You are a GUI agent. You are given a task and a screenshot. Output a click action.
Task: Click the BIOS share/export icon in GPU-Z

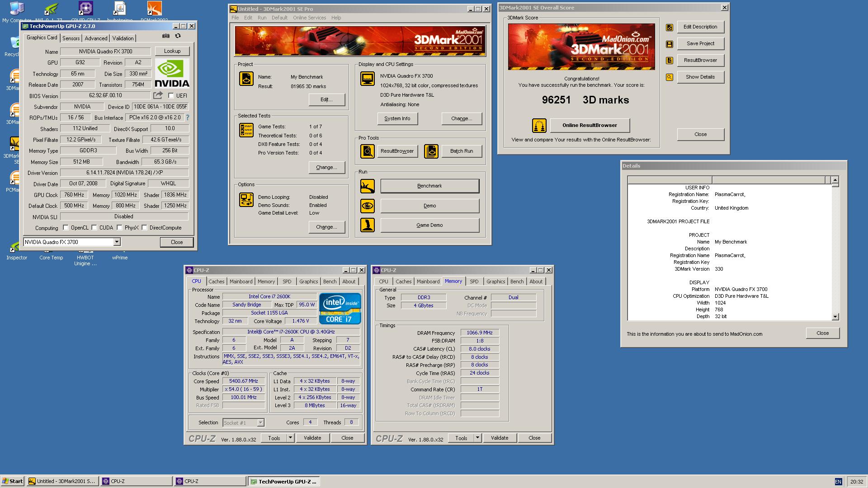click(158, 95)
